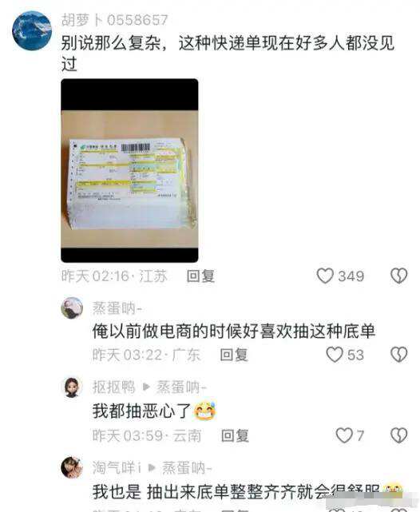Open username 蒸蛋呐- above 电商 comment
The image size is (420, 512).
pyautogui.click(x=117, y=308)
